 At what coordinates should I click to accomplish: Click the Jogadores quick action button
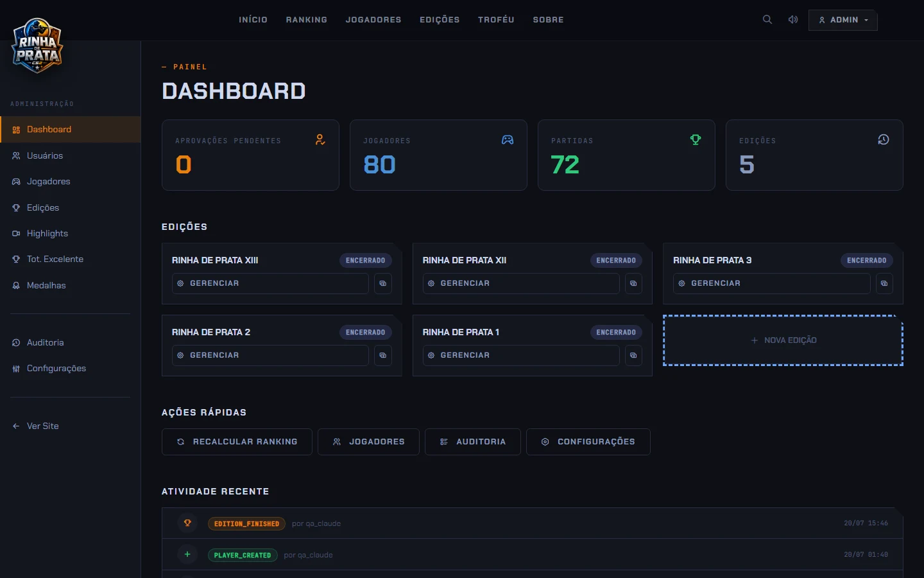coord(368,442)
